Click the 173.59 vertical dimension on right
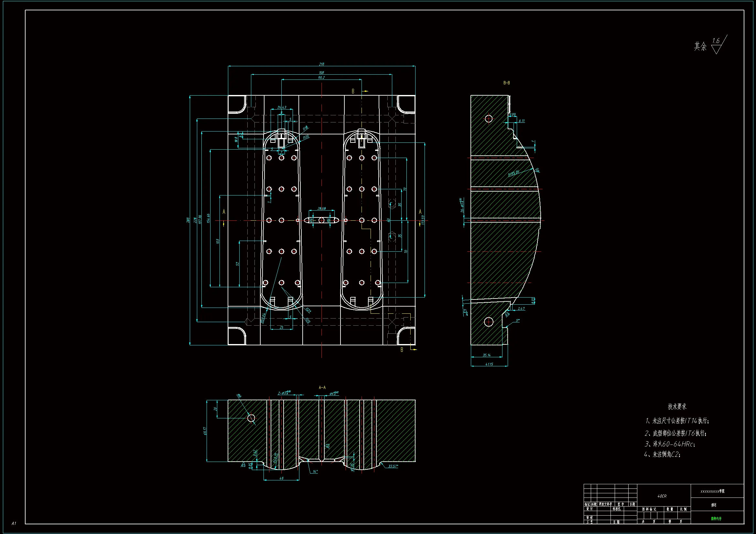Image resolution: width=756 pixels, height=534 pixels. click(423, 220)
